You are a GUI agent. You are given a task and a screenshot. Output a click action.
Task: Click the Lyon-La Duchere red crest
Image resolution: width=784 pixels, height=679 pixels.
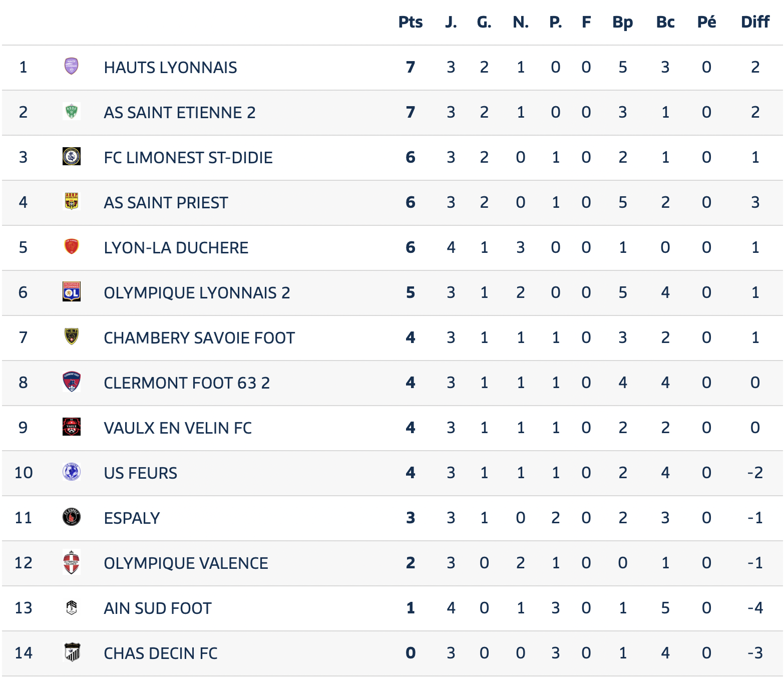tap(72, 247)
